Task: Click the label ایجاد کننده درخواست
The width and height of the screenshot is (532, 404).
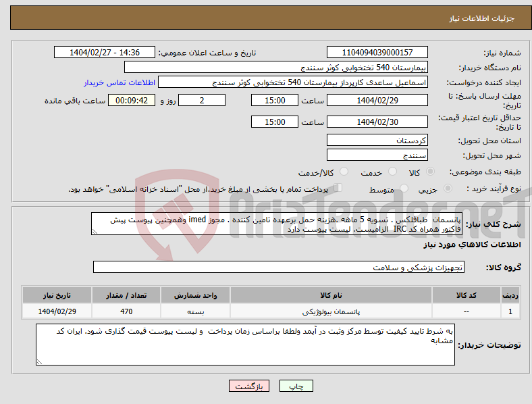Action: (x=483, y=83)
